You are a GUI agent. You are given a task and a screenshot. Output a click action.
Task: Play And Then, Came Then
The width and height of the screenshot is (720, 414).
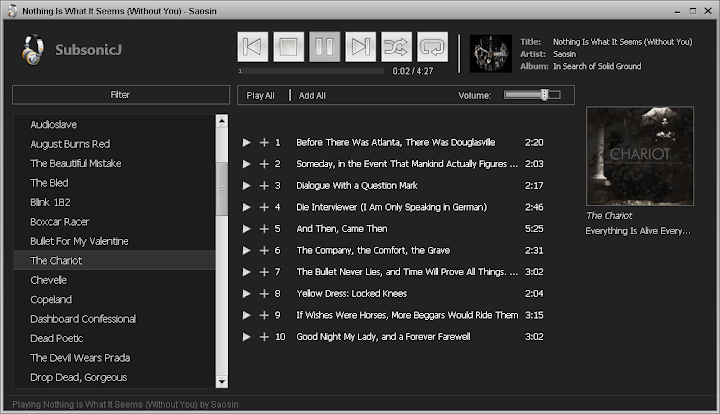247,229
